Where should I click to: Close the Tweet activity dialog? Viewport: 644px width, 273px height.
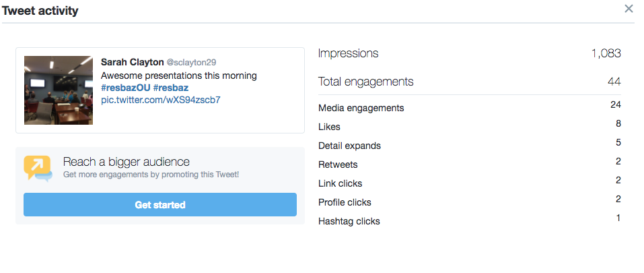pos(629,9)
